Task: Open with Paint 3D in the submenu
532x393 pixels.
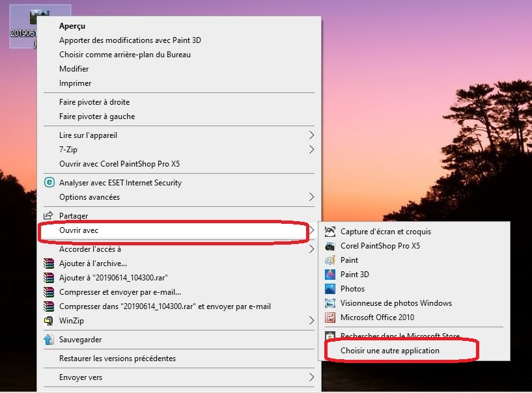Action: (x=414, y=275)
